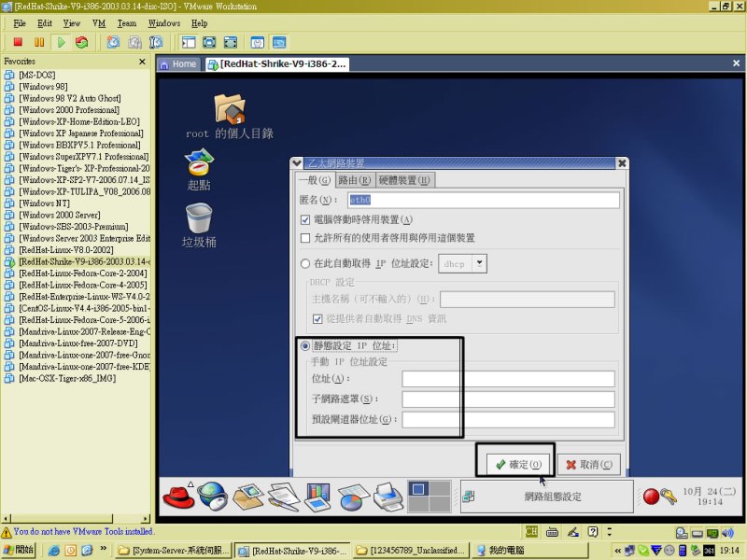Collapse the ethernet dialog via title chevron
Viewport: 747px width, 560px height.
tap(297, 163)
